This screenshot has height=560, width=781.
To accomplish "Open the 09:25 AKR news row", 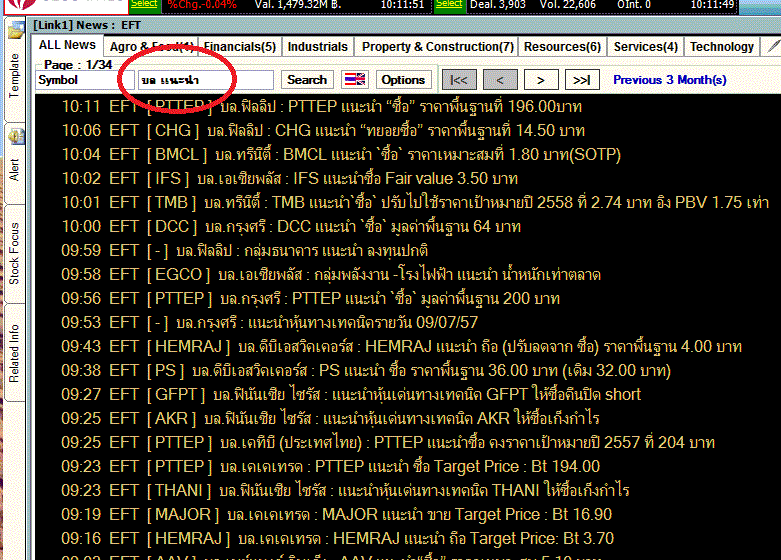I will tap(330, 418).
